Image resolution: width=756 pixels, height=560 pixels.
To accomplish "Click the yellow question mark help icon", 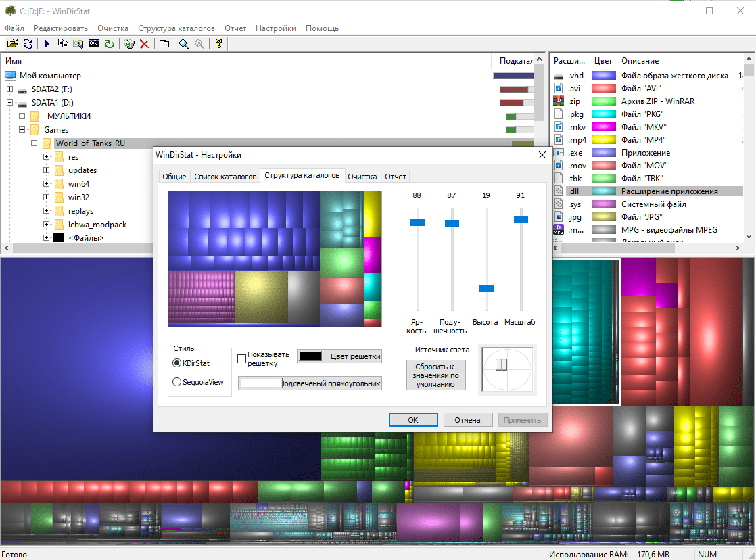I will (218, 44).
